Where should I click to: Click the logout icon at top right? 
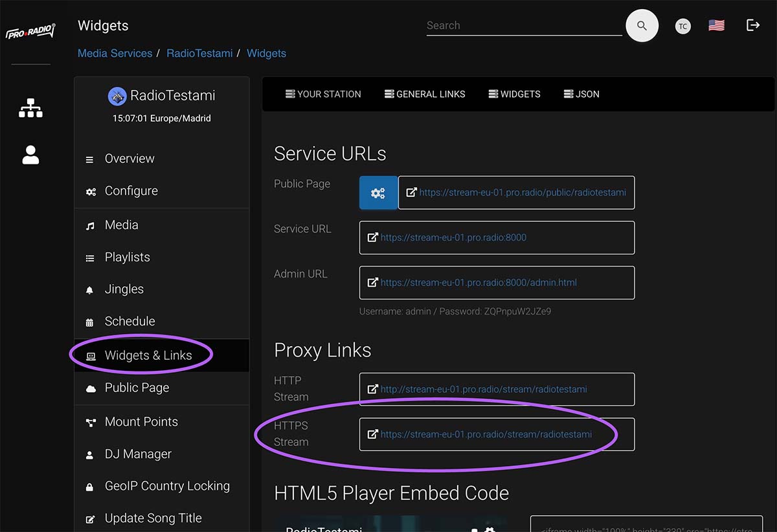[x=752, y=25]
